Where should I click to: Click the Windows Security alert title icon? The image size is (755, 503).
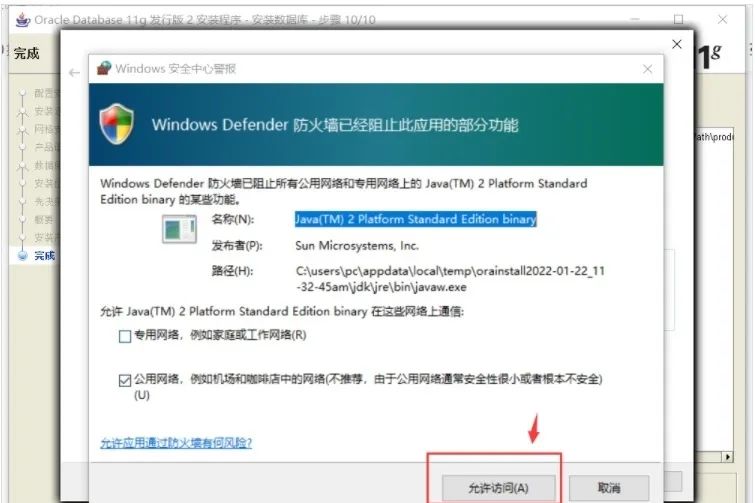[104, 68]
